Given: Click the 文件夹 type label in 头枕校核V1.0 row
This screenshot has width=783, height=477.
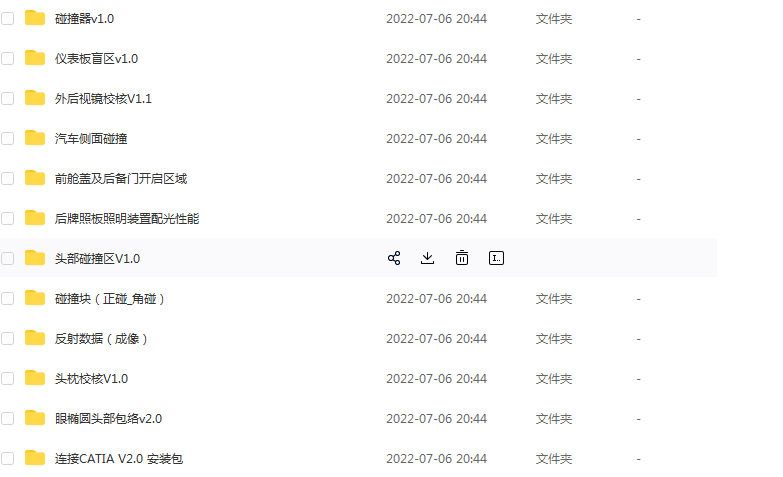Looking at the screenshot, I should (x=554, y=379).
